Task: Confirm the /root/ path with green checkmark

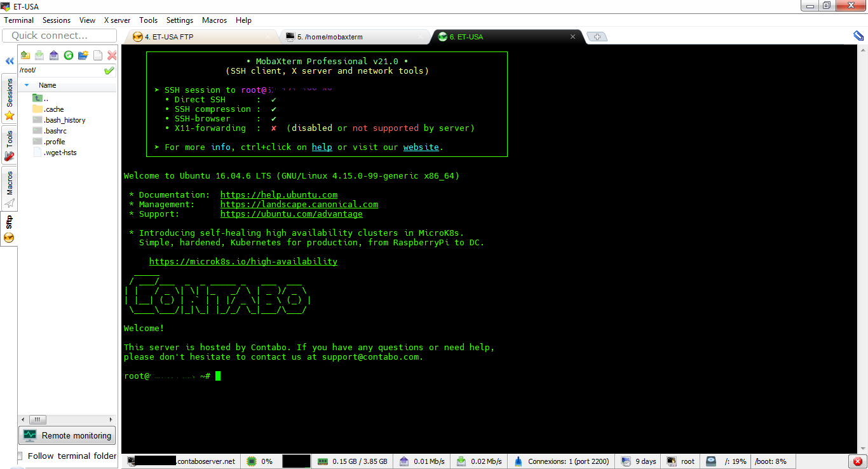Action: click(x=109, y=71)
